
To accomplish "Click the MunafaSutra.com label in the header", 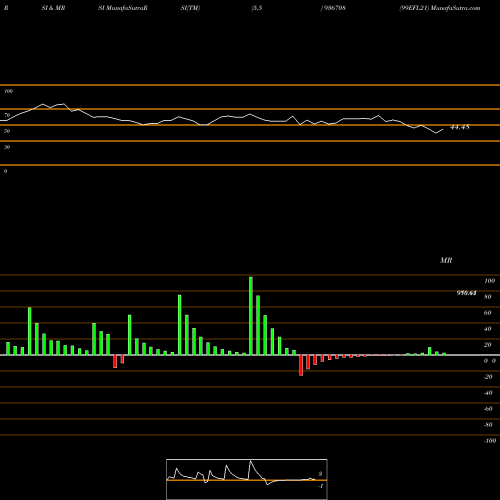I will click(x=455, y=8).
